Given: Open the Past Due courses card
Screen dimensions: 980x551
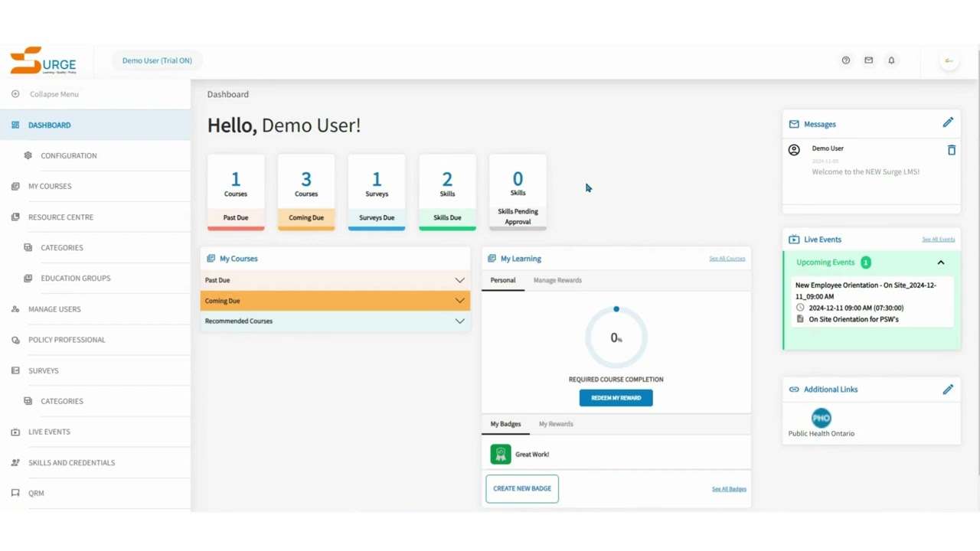Looking at the screenshot, I should tap(236, 192).
